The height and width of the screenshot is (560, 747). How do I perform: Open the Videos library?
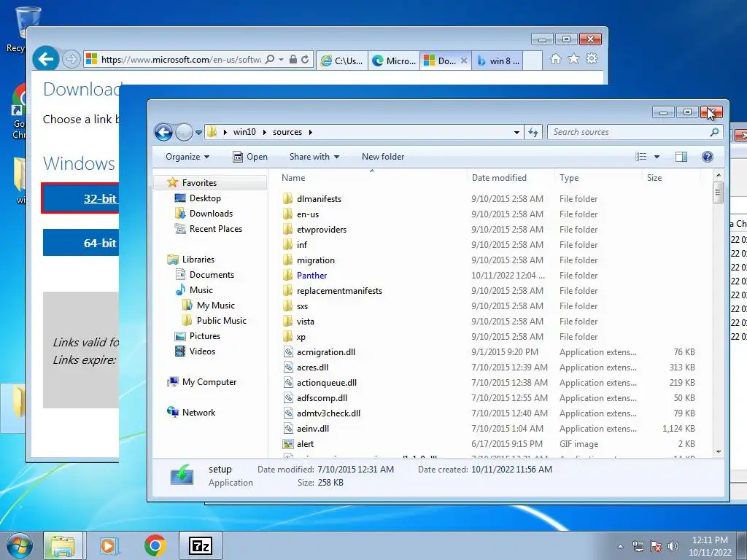coord(202,351)
